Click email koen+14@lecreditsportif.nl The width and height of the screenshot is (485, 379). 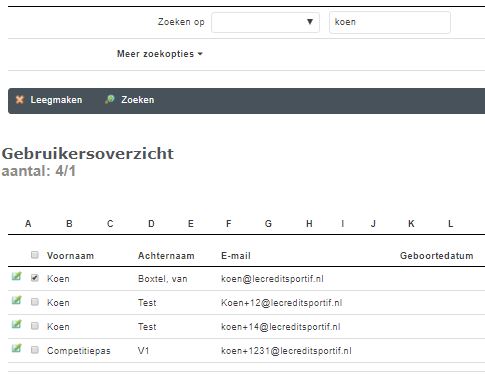point(281,327)
